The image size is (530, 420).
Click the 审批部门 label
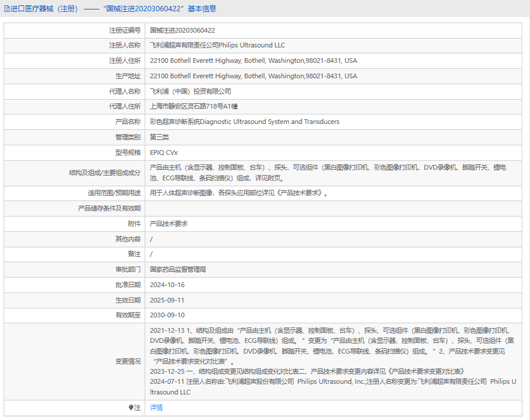pyautogui.click(x=128, y=269)
